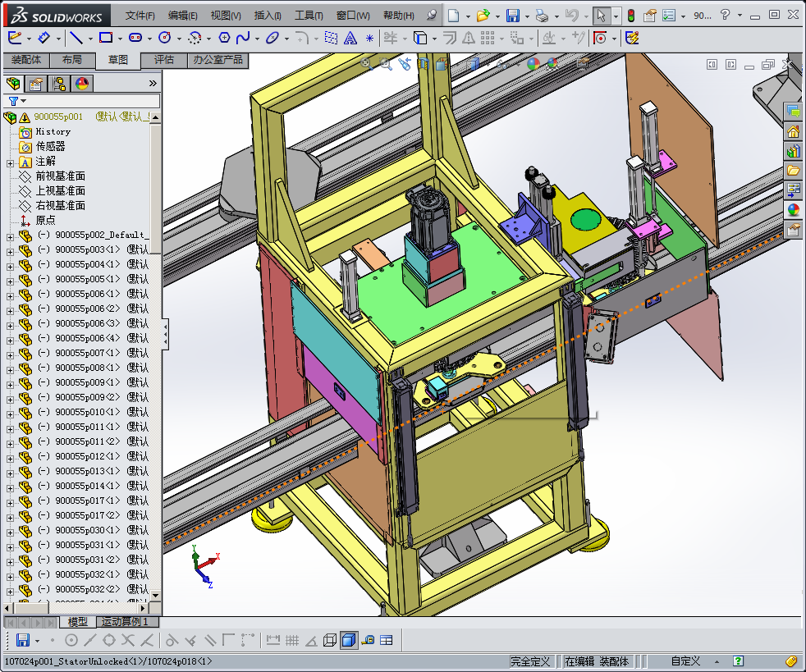Select the Rectangle sketch tool
Screen dimensions: 806x672
106,38
